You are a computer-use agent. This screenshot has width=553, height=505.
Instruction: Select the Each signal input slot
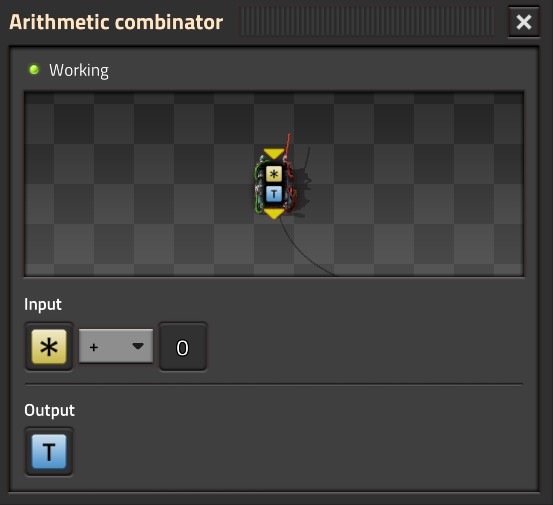coord(49,347)
